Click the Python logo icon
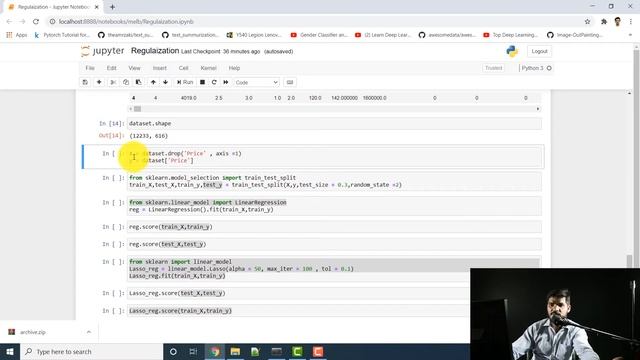The image size is (640, 360). (x=512, y=51)
